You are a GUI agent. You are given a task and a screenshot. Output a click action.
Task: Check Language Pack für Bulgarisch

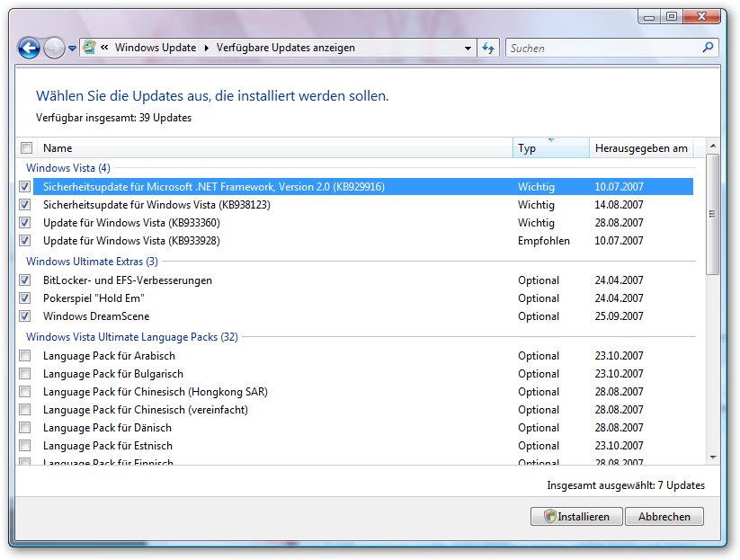coord(25,374)
